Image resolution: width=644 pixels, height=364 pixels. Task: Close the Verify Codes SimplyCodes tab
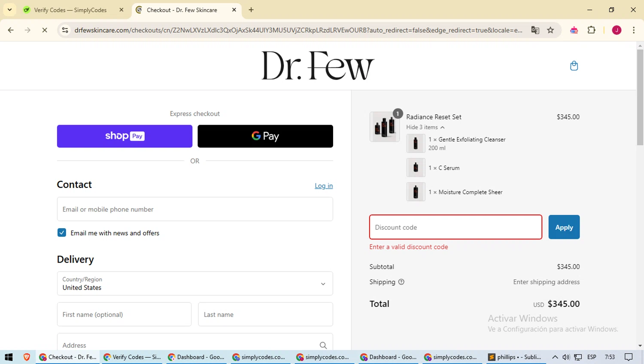pyautogui.click(x=122, y=10)
